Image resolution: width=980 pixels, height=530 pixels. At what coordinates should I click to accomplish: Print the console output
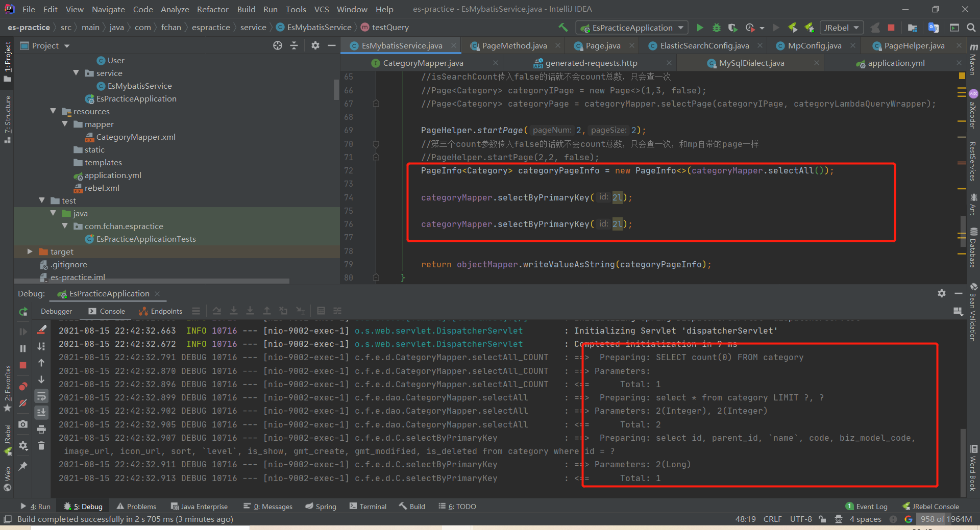pyautogui.click(x=41, y=429)
